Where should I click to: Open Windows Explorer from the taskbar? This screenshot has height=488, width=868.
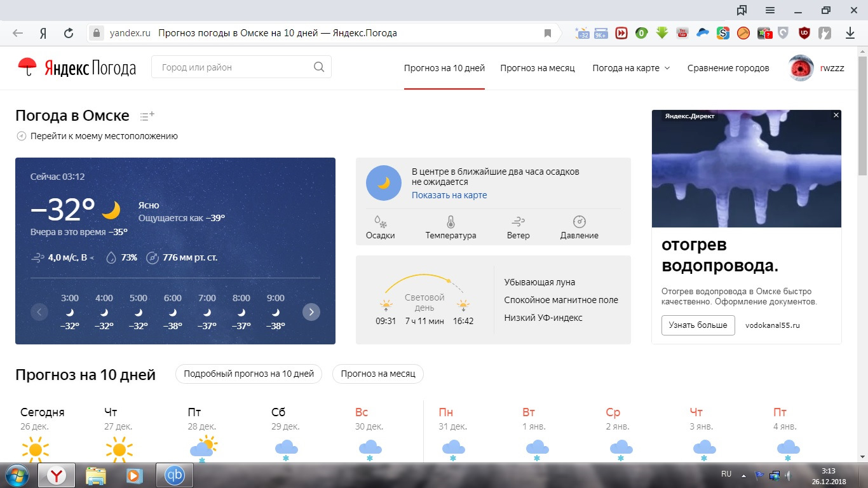95,475
